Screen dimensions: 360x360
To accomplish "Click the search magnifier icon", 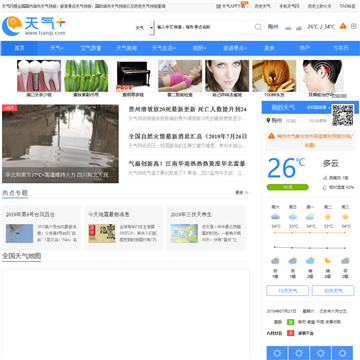I will click(258, 27).
